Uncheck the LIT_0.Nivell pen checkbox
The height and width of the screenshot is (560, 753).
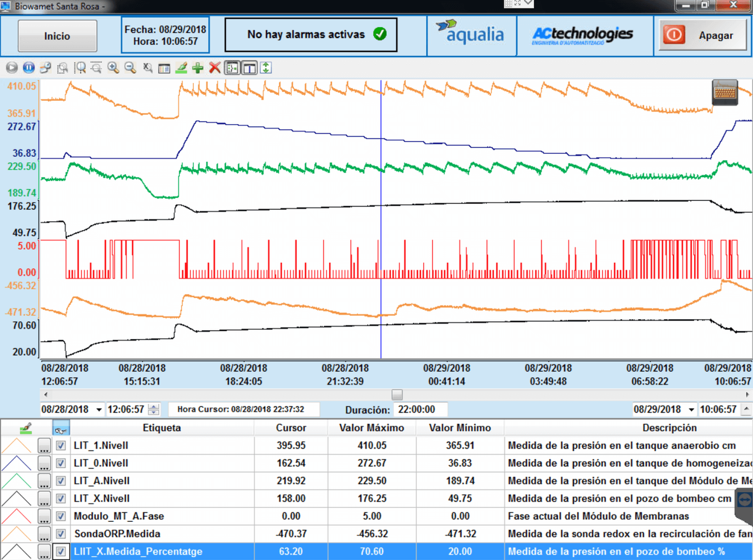coord(61,463)
